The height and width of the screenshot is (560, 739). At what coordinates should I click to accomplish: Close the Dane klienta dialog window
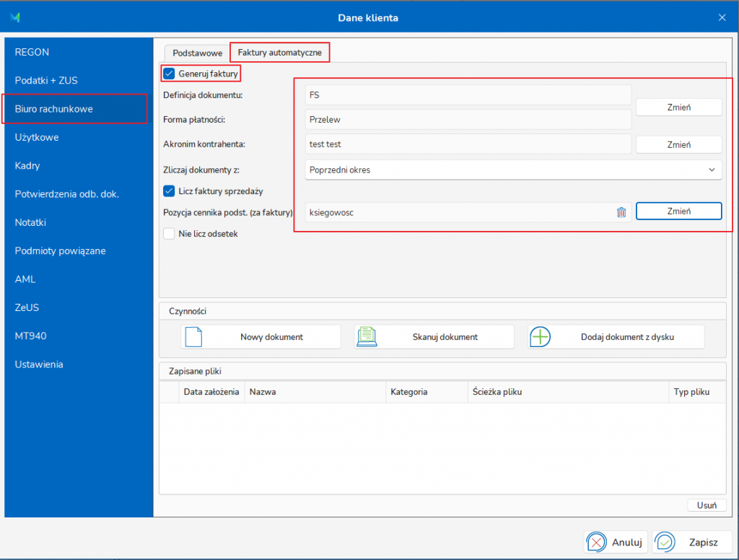[x=722, y=17]
